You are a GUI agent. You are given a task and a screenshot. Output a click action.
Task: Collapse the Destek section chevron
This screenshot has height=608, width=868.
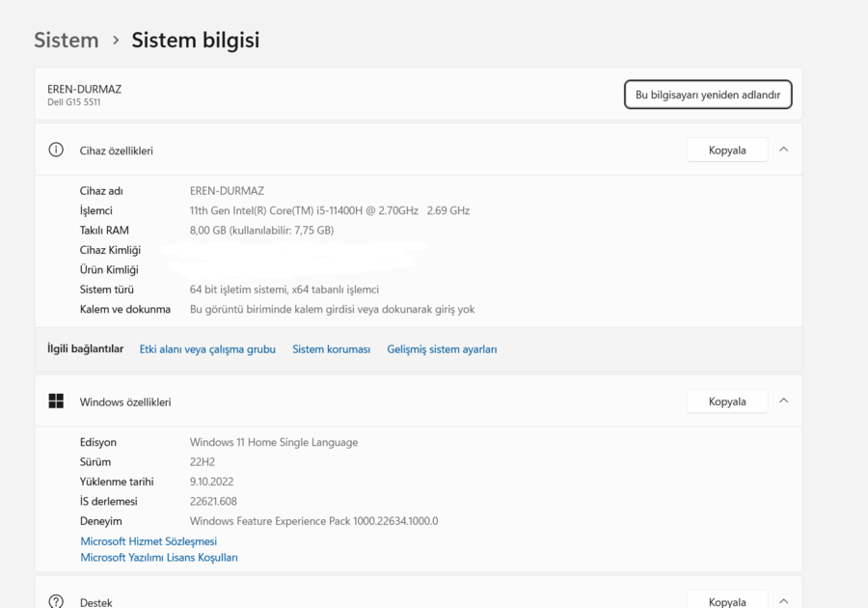point(783,601)
